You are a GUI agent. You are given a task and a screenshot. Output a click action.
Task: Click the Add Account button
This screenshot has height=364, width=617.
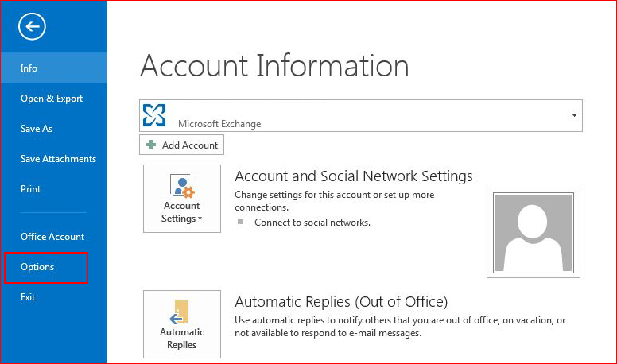pos(182,145)
